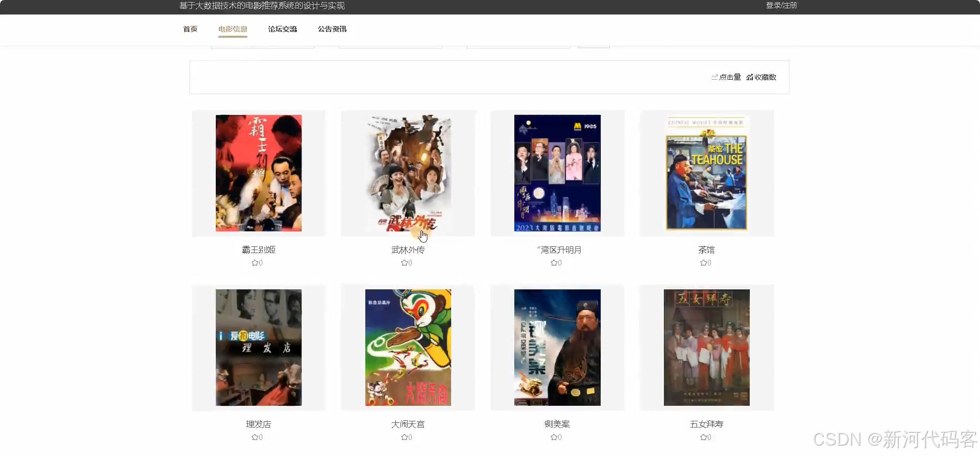Click the 茶馆 title text

(x=706, y=250)
